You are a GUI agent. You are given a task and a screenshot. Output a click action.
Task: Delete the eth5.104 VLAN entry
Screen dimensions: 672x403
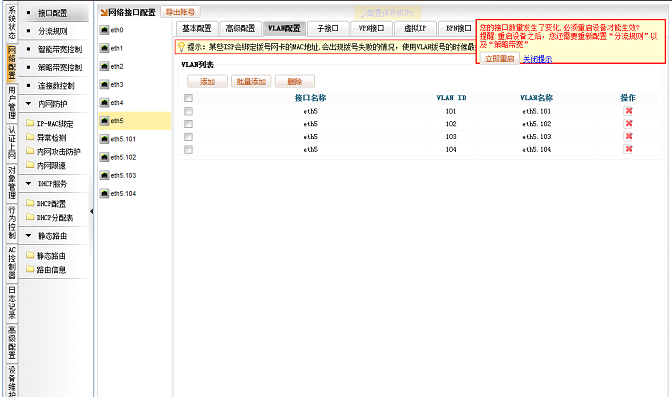(628, 149)
